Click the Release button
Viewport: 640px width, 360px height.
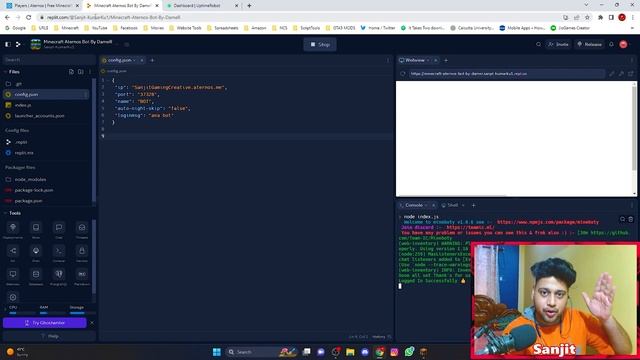(589, 44)
